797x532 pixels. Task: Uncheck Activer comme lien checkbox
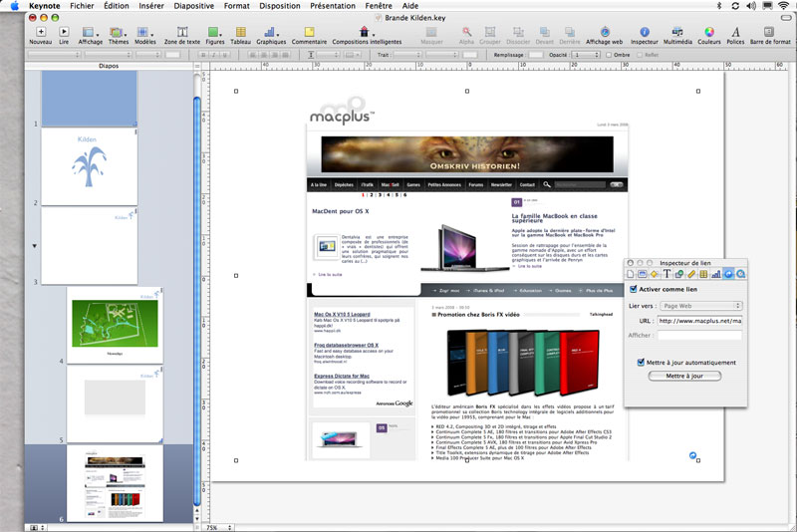click(x=634, y=289)
